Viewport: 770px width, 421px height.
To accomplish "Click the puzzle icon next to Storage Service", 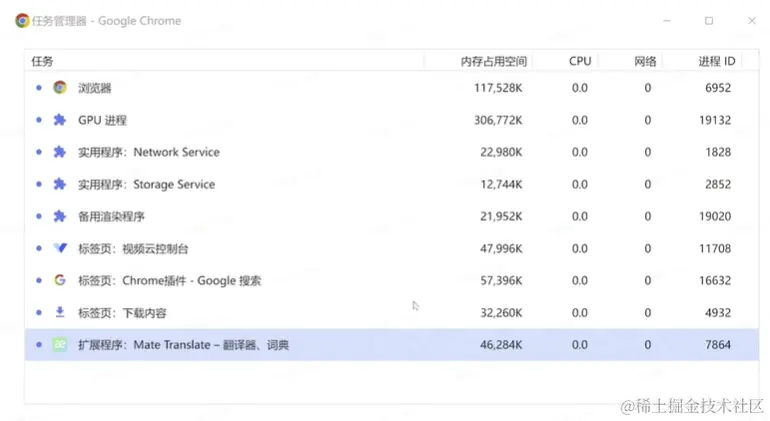I will pos(60,184).
